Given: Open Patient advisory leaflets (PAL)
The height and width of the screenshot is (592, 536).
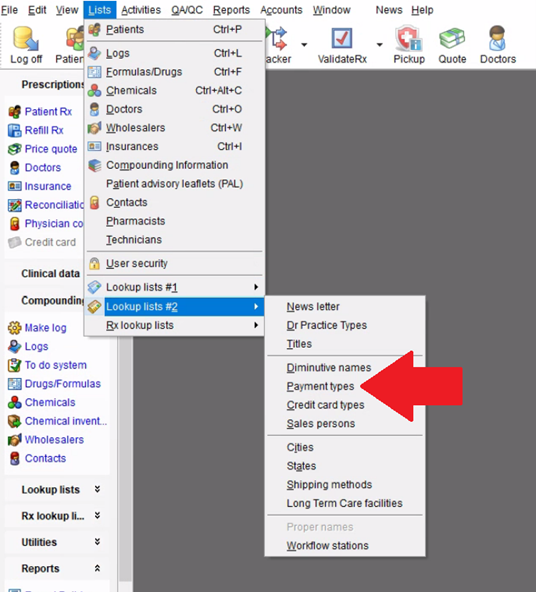Looking at the screenshot, I should point(174,184).
